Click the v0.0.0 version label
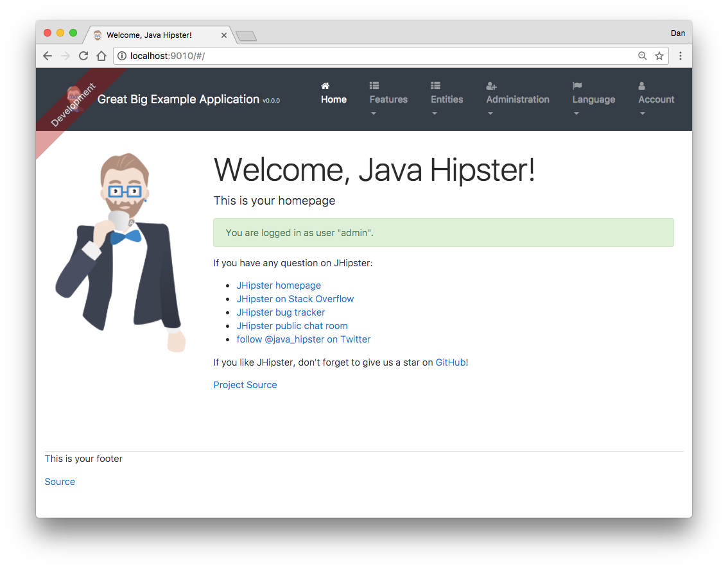 pyautogui.click(x=271, y=101)
